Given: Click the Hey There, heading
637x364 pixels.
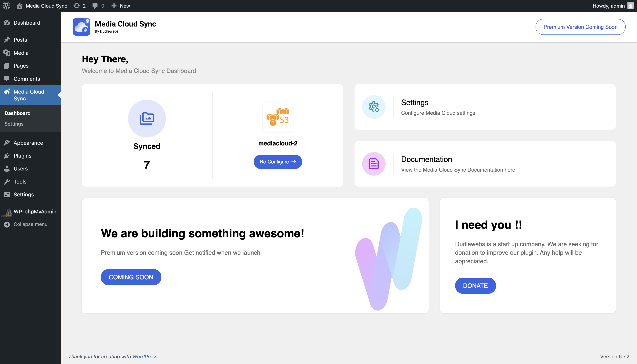Looking at the screenshot, I should tap(105, 59).
